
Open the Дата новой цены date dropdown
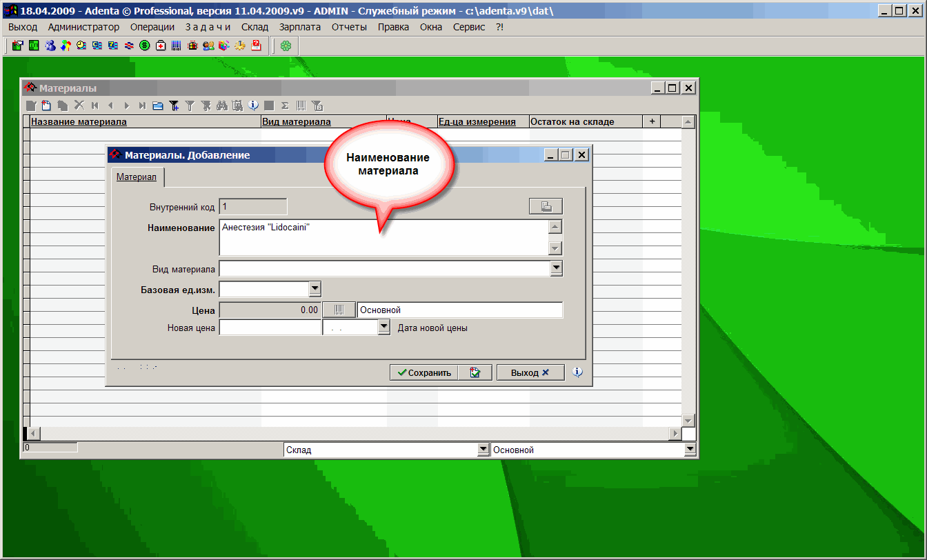(384, 328)
